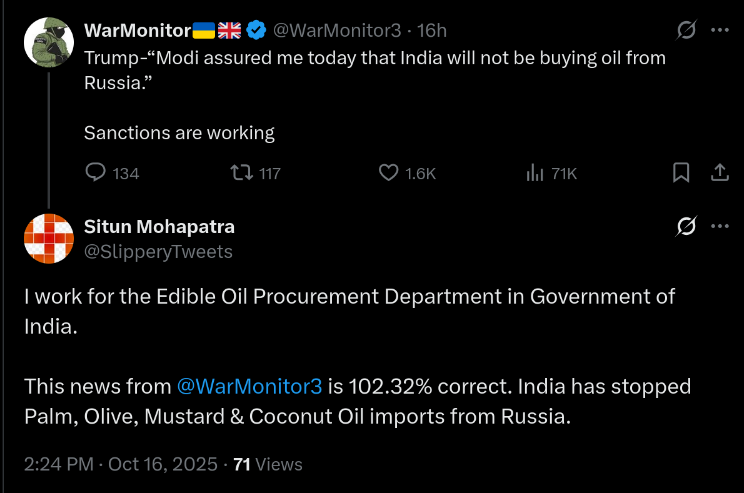Open Situn Mohapatra's avatar
Image resolution: width=744 pixels, height=493 pixels.
(x=47, y=238)
